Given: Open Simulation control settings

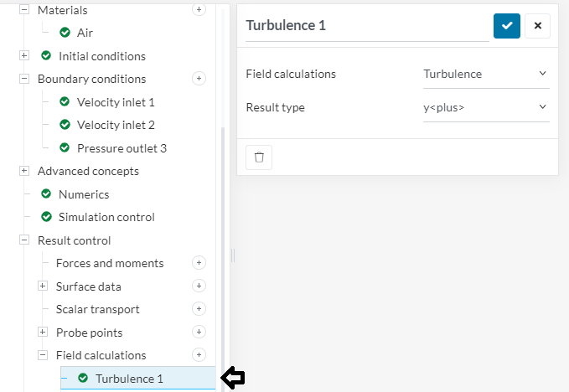Looking at the screenshot, I should tap(106, 217).
